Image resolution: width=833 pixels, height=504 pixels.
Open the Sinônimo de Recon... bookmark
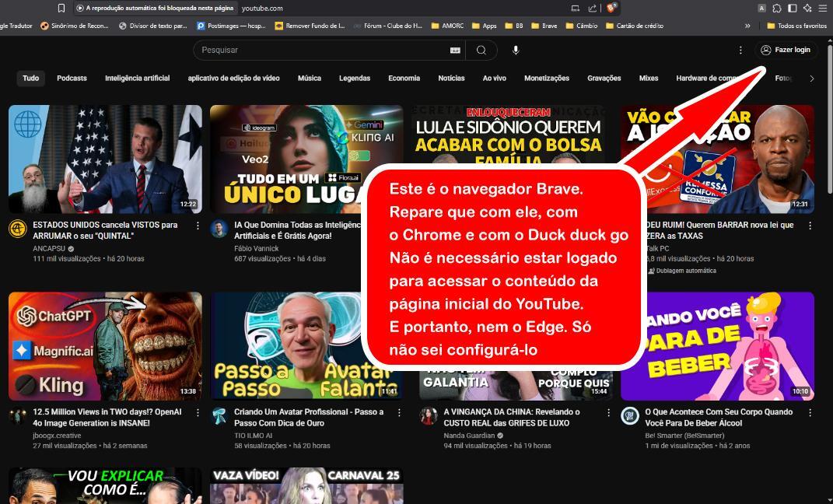[75, 26]
